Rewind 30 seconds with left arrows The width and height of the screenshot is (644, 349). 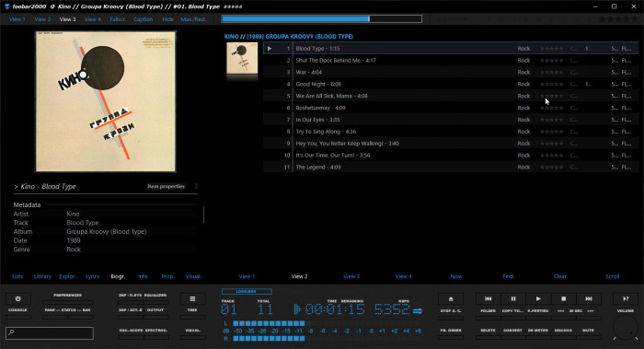click(560, 311)
